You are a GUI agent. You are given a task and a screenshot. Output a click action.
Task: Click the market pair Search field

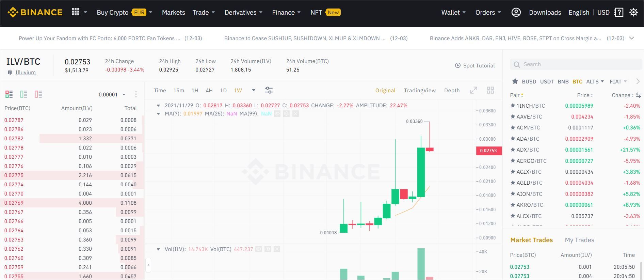pyautogui.click(x=575, y=64)
